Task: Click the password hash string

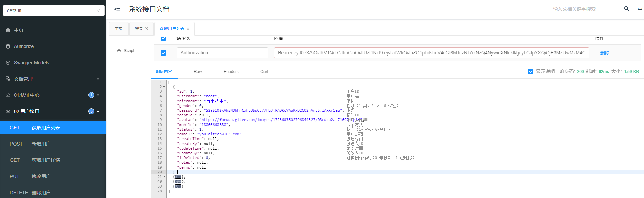Action: pos(274,110)
